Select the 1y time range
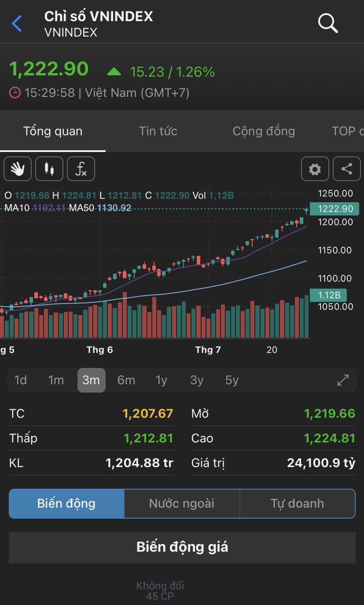Viewport: 364px width, 605px height. click(x=162, y=380)
